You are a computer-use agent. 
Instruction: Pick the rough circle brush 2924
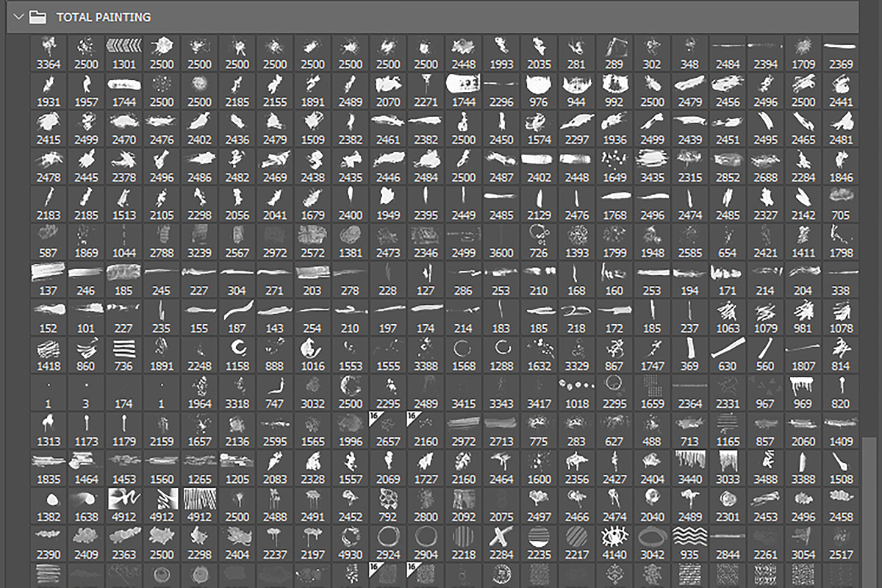388,544
